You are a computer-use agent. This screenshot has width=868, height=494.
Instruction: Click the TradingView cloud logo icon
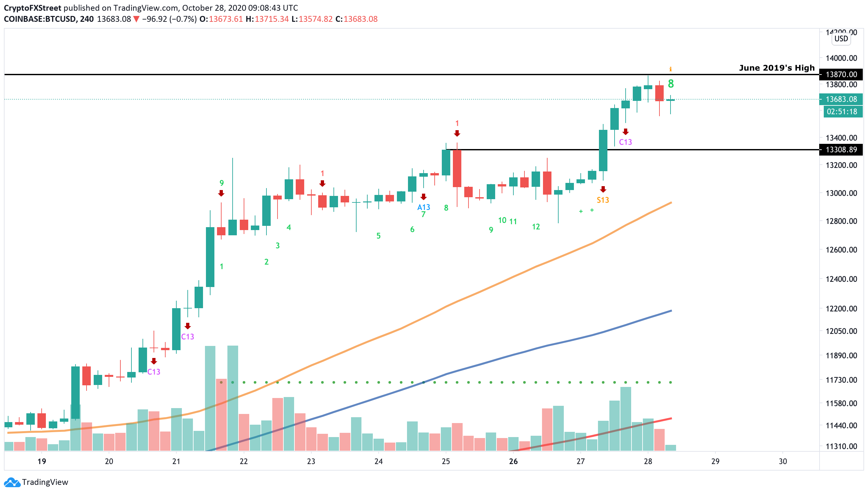tap(12, 482)
